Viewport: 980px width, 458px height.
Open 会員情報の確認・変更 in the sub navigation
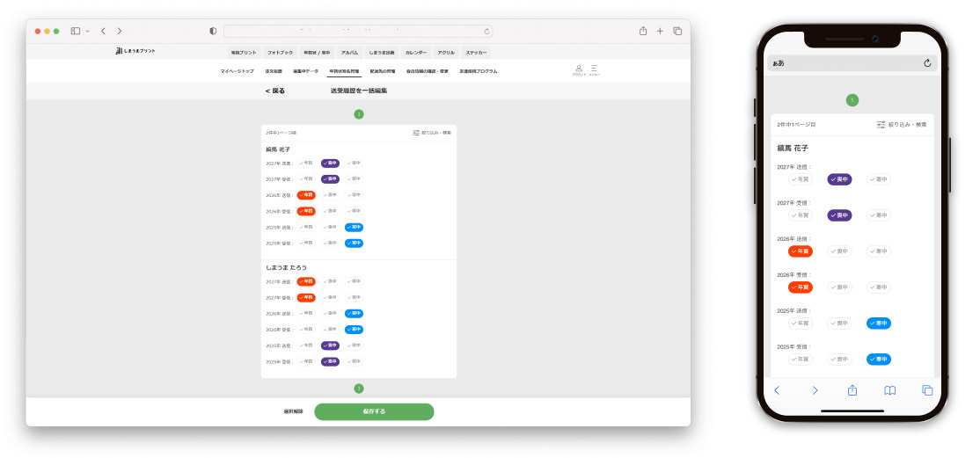coord(428,71)
